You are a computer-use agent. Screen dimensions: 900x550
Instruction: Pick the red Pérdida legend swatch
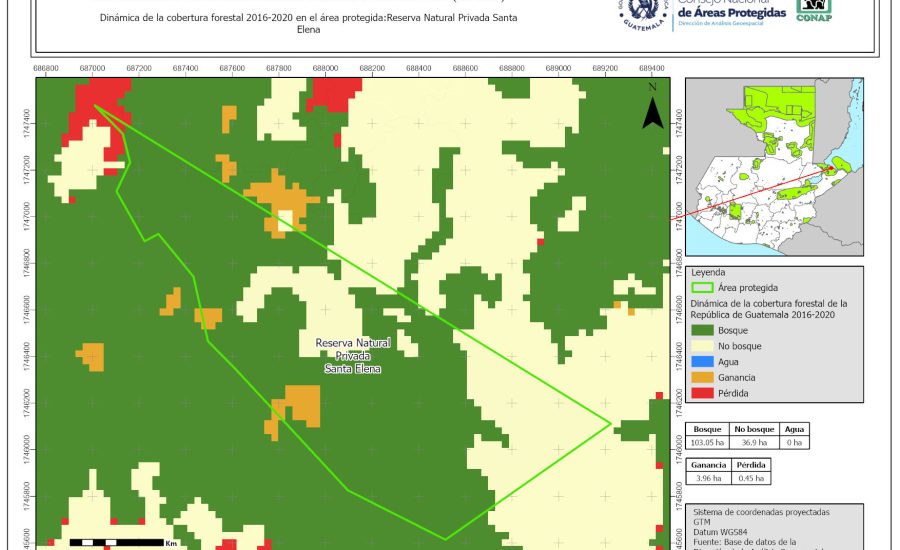click(703, 393)
